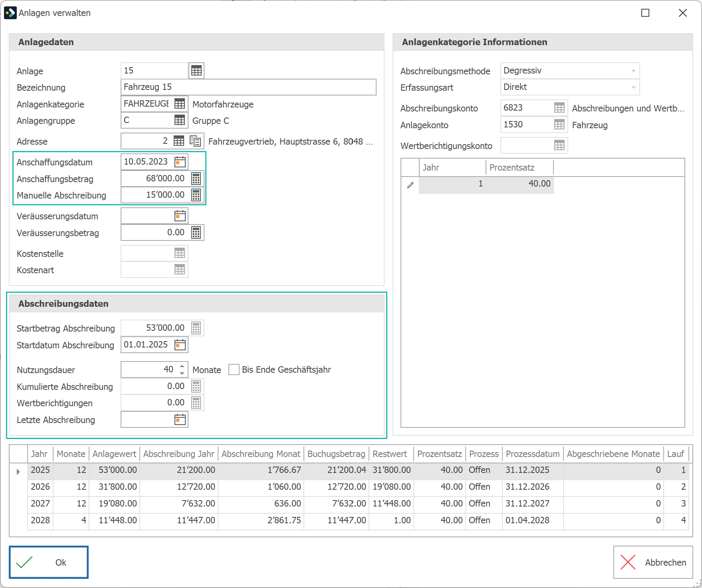Image resolution: width=702 pixels, height=588 pixels.
Task: Maximize the Anlagen verwalten window
Action: (645, 13)
